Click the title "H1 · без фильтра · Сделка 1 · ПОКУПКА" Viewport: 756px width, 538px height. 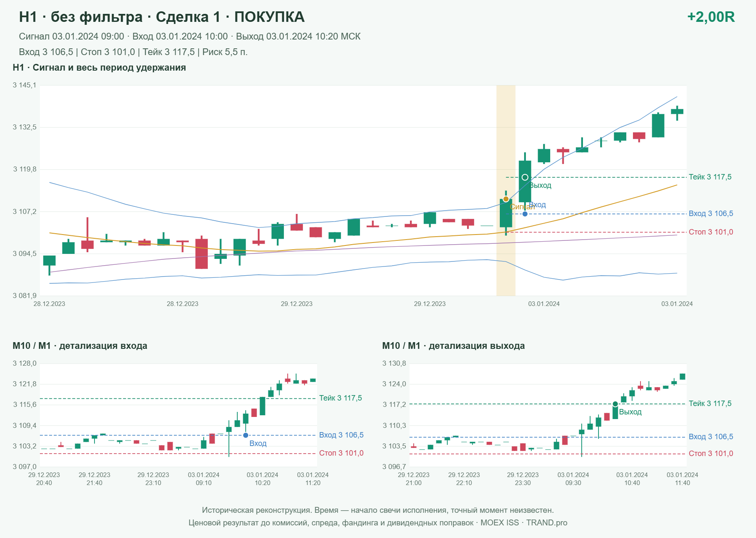pos(162,17)
